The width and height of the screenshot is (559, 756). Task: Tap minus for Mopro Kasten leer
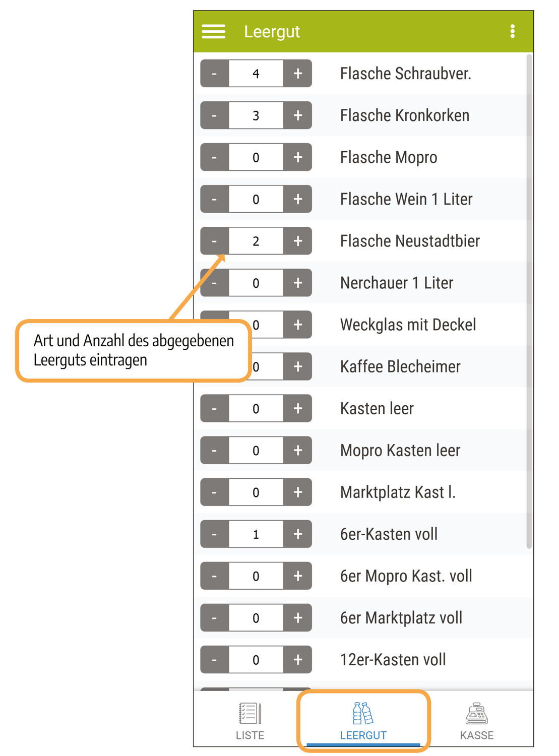[x=215, y=450]
